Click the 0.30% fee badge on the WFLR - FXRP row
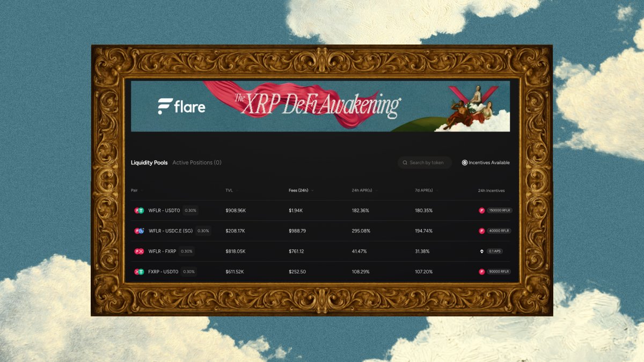The height and width of the screenshot is (362, 644). coord(186,252)
